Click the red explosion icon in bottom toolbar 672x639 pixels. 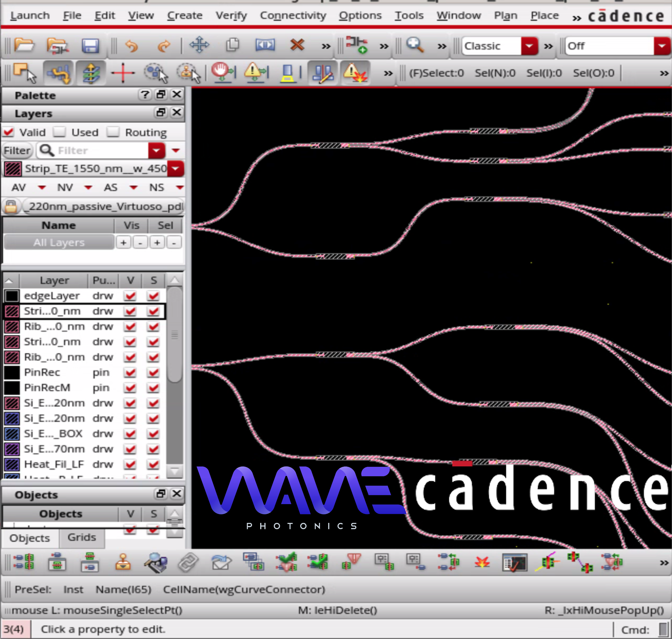point(482,562)
